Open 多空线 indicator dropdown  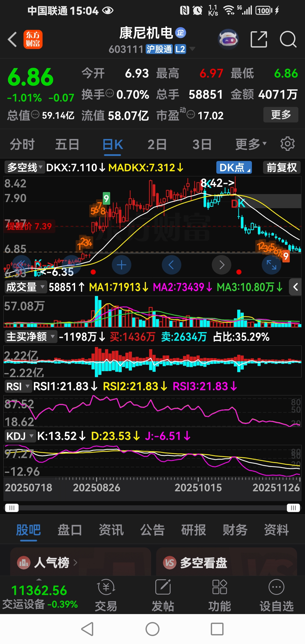coord(25,167)
